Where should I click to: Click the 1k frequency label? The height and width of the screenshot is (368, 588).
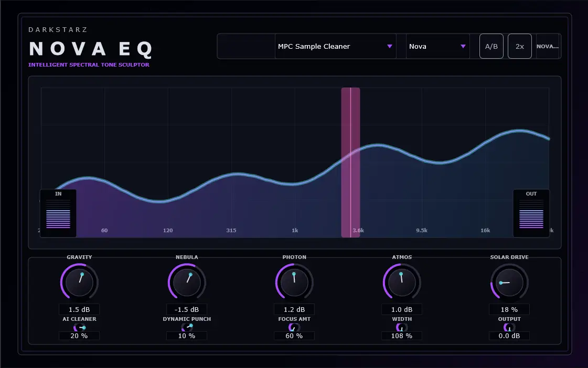295,231
